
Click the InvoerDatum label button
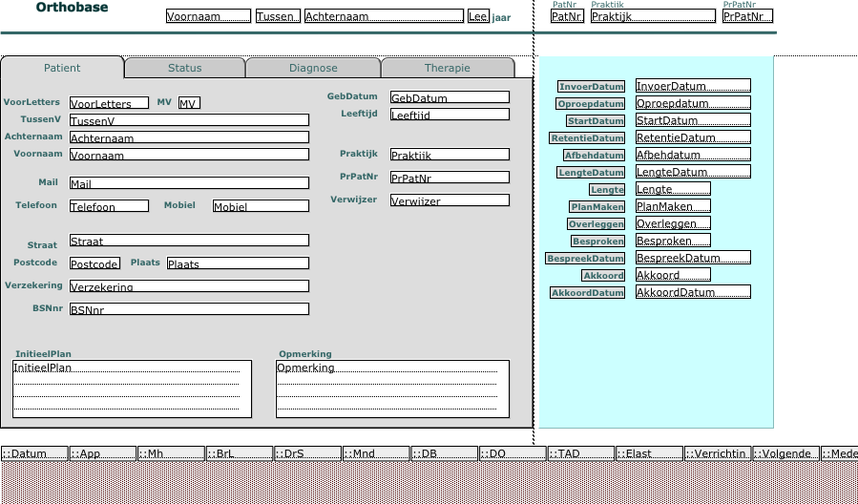[x=592, y=87]
